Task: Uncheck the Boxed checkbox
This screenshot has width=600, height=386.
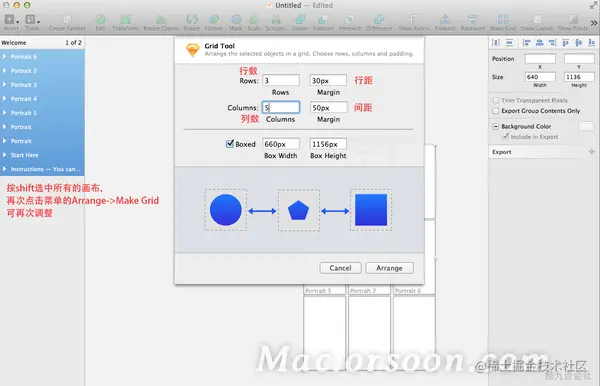Action: click(230, 143)
